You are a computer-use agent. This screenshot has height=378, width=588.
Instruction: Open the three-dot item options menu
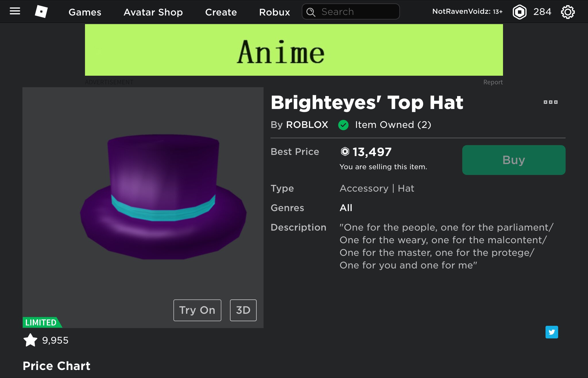point(550,102)
